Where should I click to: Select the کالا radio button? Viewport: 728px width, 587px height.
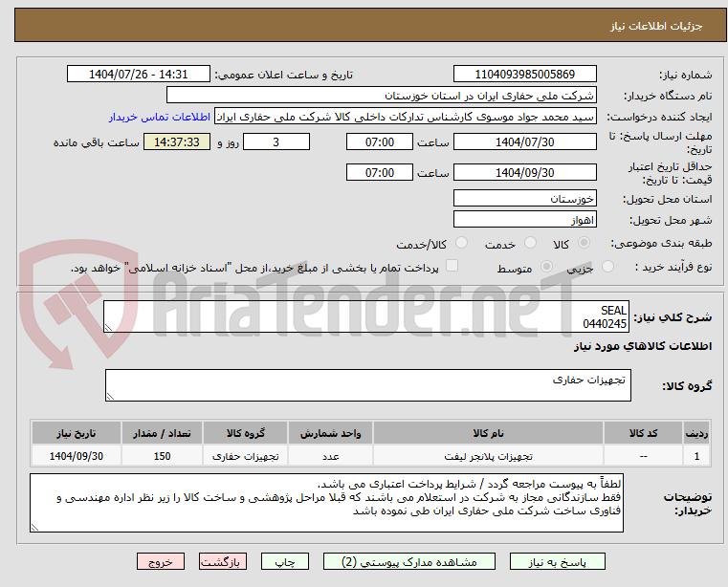point(585,242)
